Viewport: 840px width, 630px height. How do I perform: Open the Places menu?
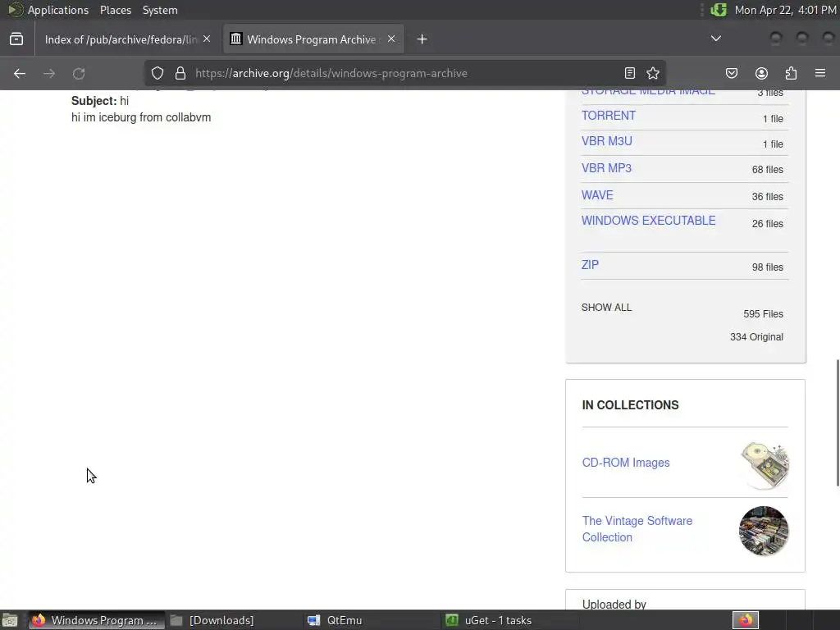tap(116, 10)
